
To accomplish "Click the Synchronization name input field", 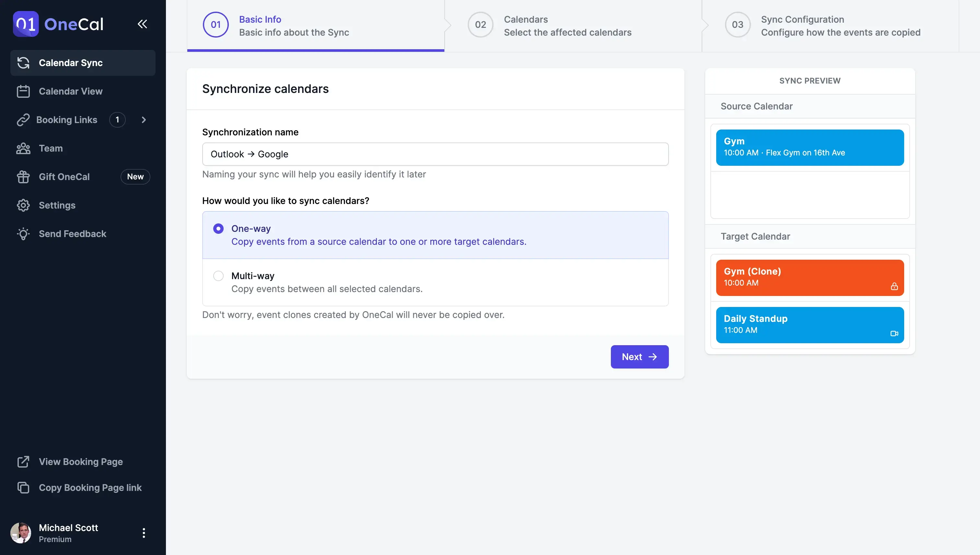I will click(x=436, y=154).
